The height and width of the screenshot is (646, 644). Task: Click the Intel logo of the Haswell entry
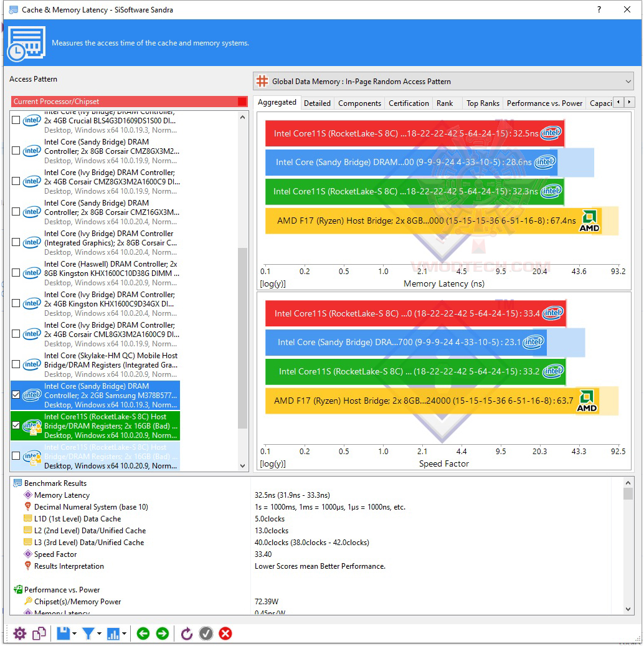pos(32,273)
